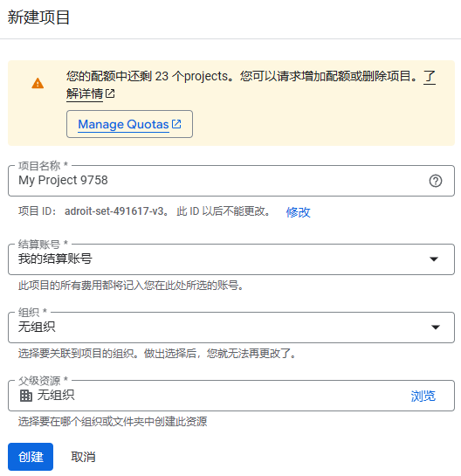Click the Manage Quotas button
The image size is (461, 476).
click(x=129, y=124)
